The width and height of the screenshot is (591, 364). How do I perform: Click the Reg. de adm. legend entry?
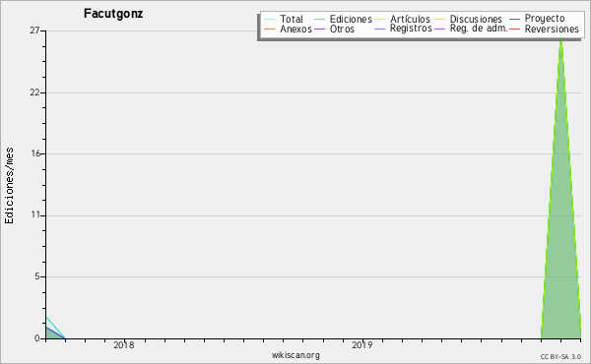(471, 29)
